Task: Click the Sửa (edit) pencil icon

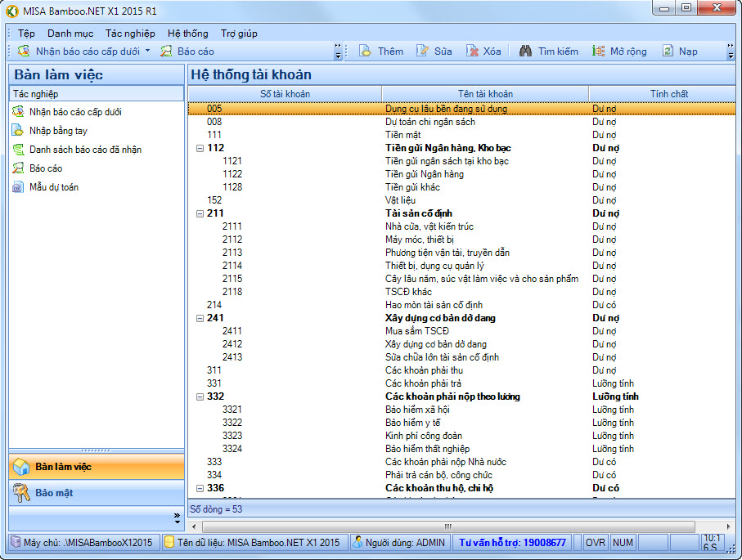Action: [422, 51]
